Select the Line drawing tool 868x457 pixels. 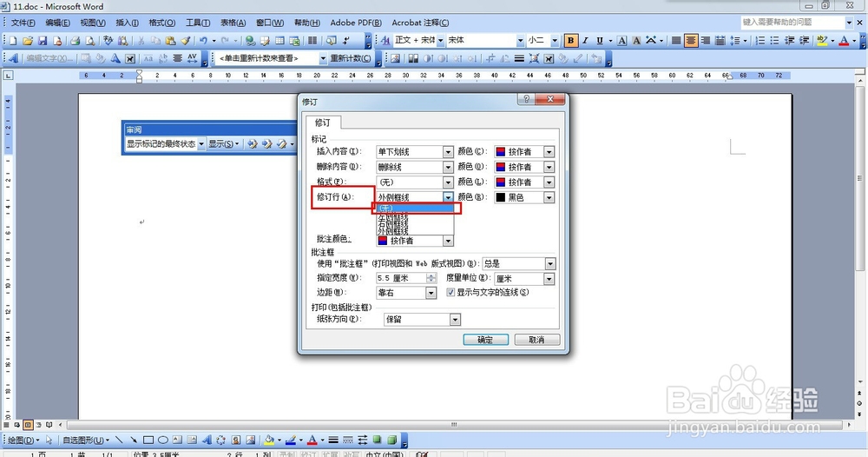(119, 440)
